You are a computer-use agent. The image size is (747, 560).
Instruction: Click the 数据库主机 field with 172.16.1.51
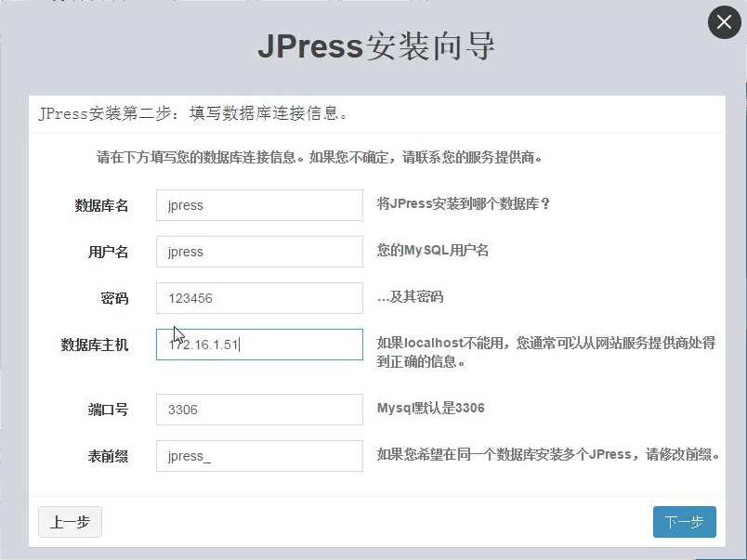[x=259, y=345]
